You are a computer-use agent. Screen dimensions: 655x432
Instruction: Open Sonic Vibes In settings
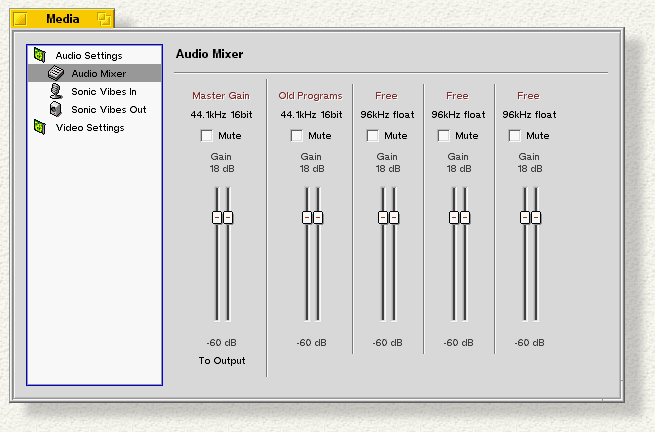[x=103, y=91]
